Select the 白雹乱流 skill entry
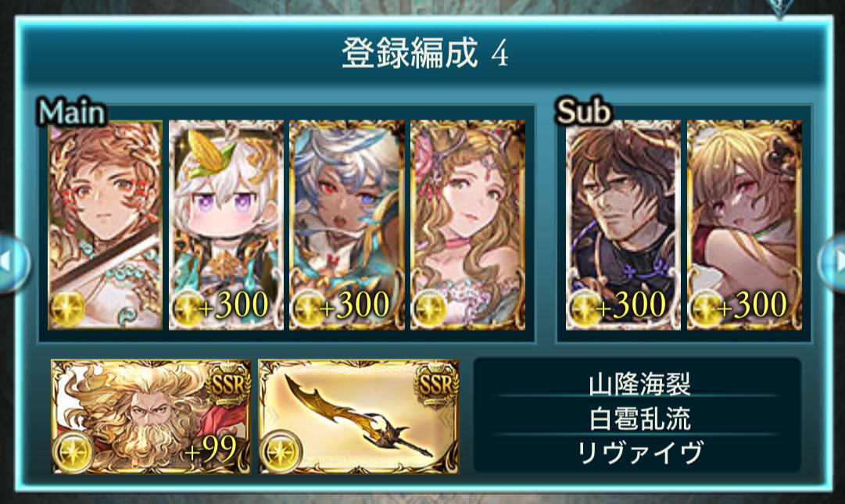Viewport: 845px width, 504px height. 639,418
